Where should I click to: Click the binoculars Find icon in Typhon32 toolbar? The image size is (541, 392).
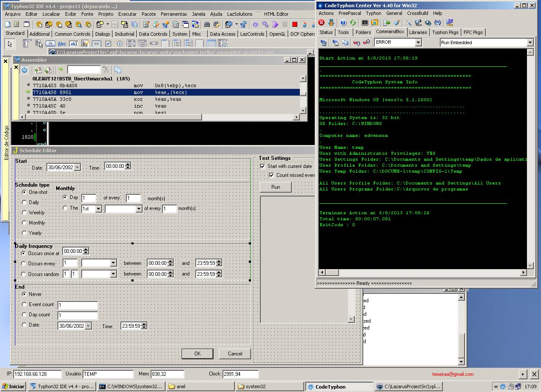tap(207, 24)
